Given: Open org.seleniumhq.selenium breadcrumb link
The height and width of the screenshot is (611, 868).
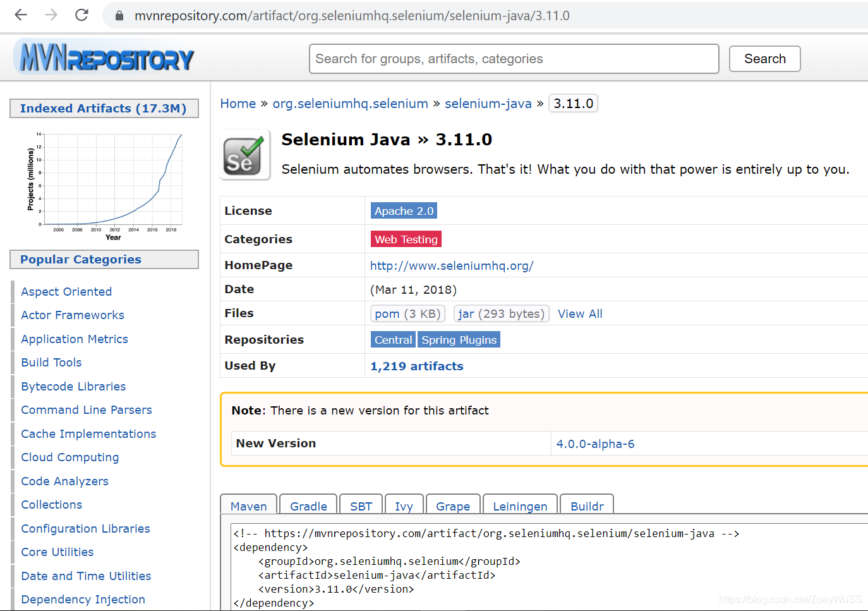Looking at the screenshot, I should pos(350,104).
